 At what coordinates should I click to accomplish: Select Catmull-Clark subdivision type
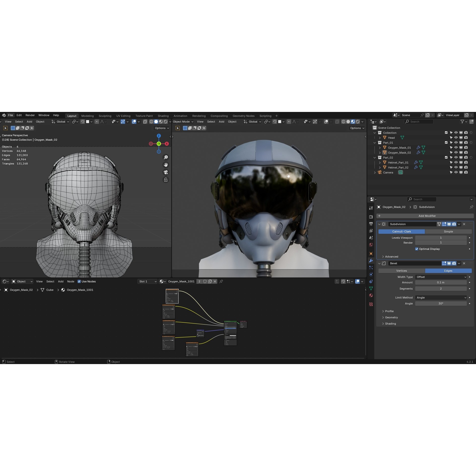pyautogui.click(x=402, y=231)
